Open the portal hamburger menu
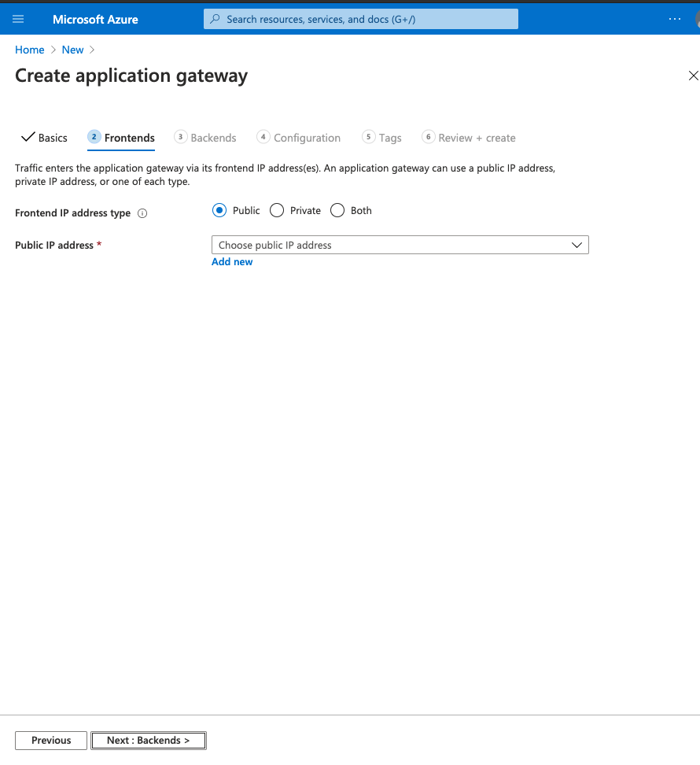Screen dimensions: 700x765 click(18, 18)
